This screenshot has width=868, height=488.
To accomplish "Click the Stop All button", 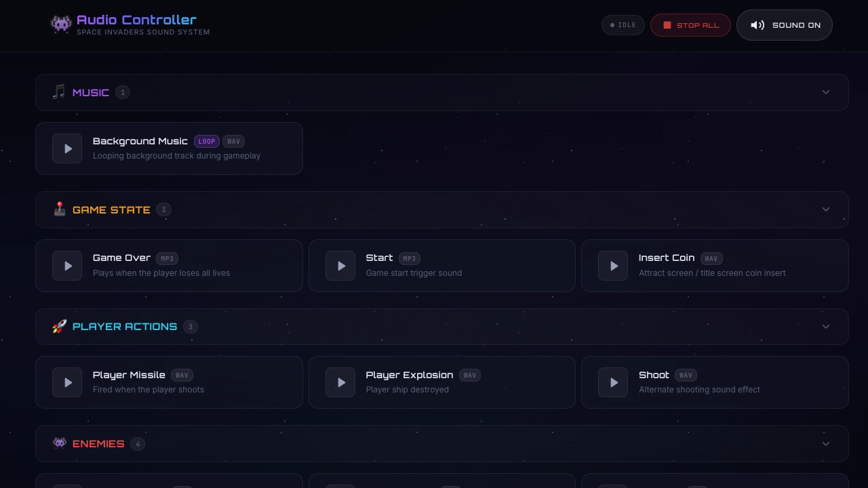I will point(690,25).
